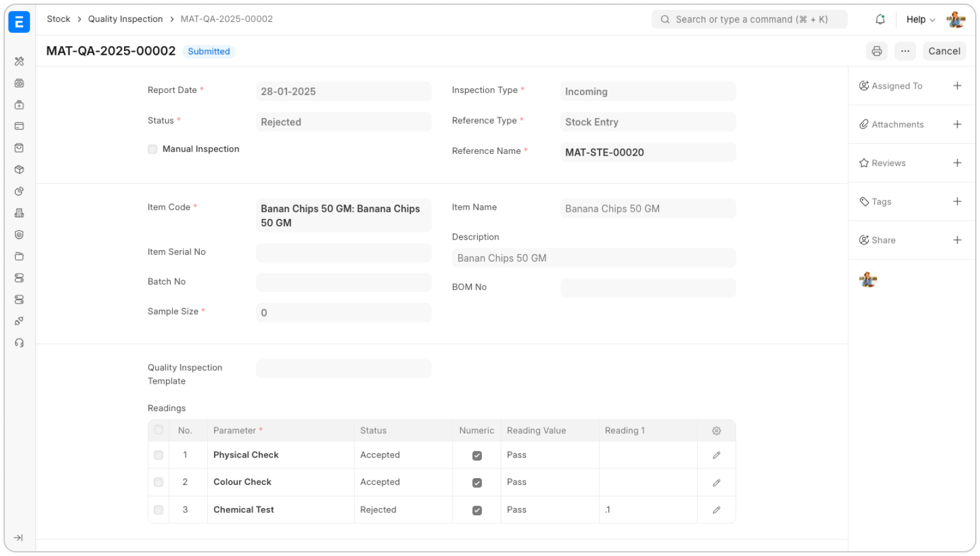Click the shopping bag sidebar icon
Viewport: 980px width, 556px height.
click(x=19, y=148)
